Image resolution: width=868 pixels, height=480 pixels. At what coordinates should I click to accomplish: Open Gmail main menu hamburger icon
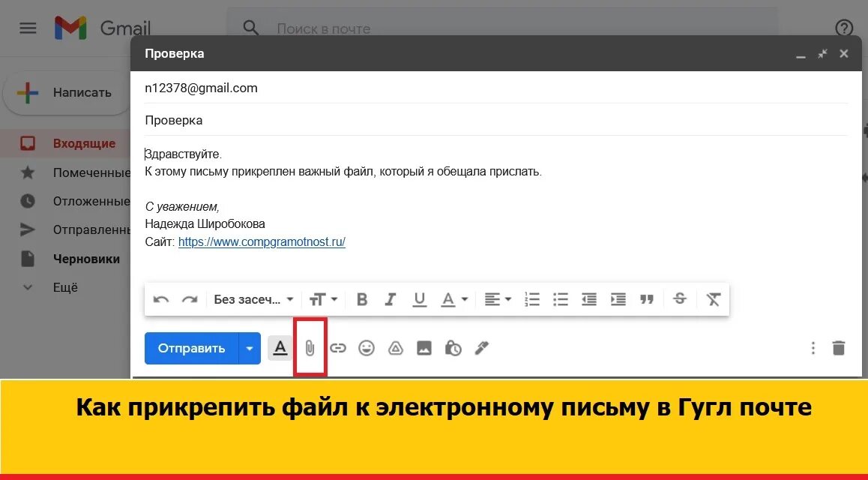[28, 28]
